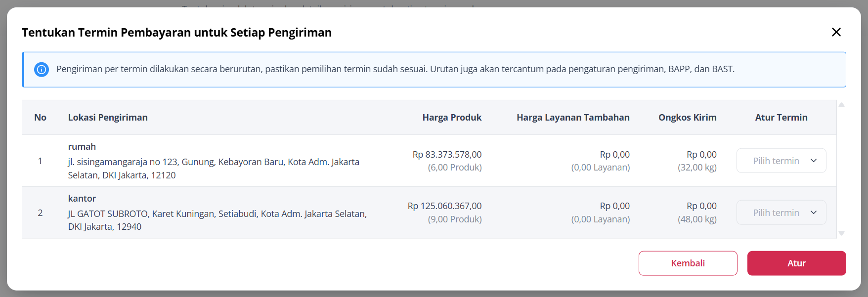Click the No column header
Image resolution: width=868 pixels, height=297 pixels.
pos(40,118)
